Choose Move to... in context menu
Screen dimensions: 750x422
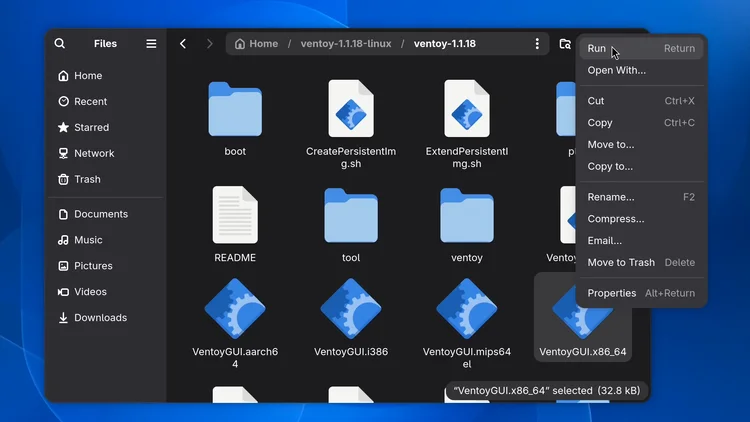pyautogui.click(x=641, y=144)
